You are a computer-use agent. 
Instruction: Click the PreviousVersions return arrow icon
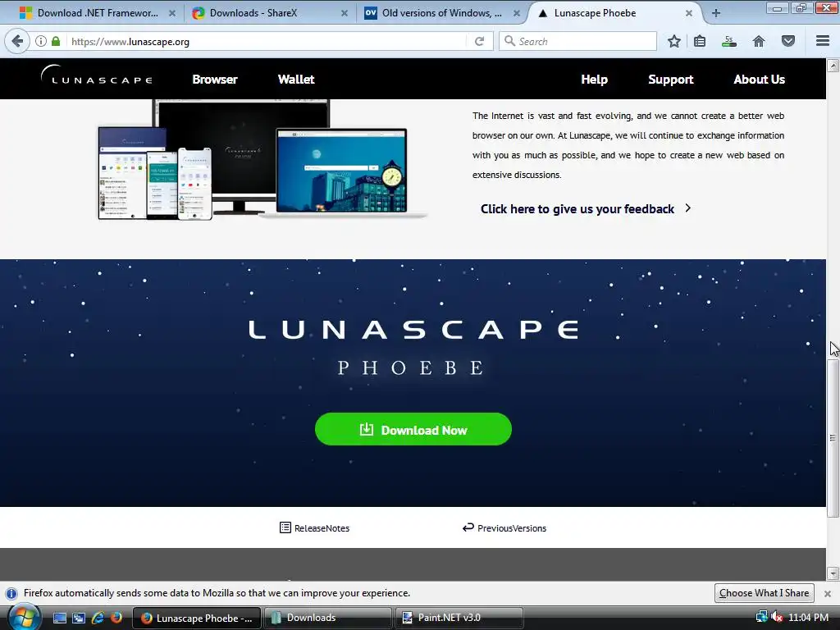(468, 527)
